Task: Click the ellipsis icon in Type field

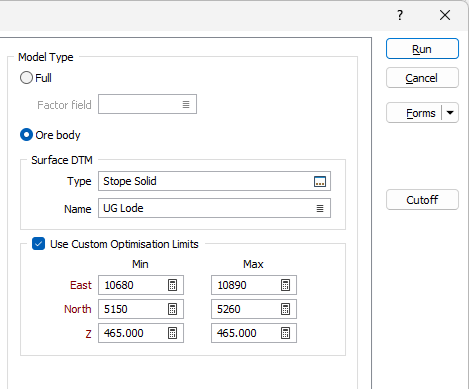Action: 320,182
